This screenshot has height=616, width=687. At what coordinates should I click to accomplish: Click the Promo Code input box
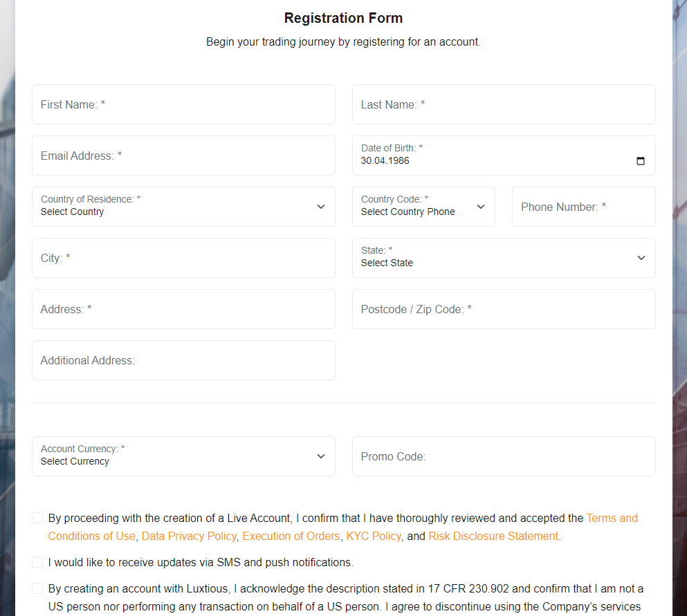(503, 456)
